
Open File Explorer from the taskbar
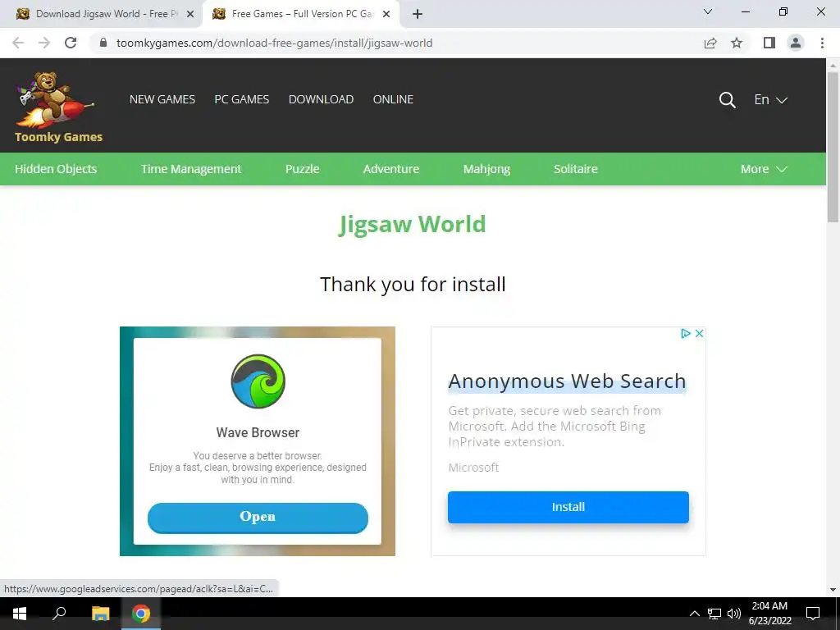(100, 614)
